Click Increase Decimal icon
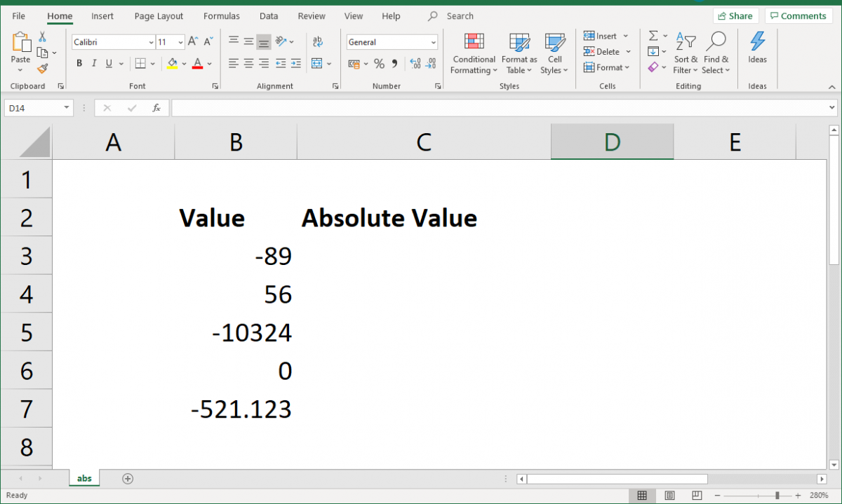The width and height of the screenshot is (842, 504). click(415, 64)
